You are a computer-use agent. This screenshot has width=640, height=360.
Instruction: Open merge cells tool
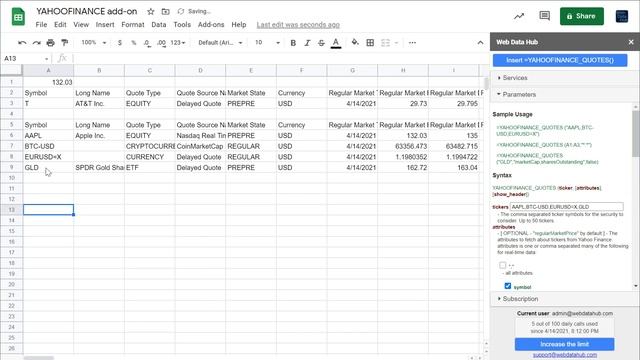click(385, 42)
